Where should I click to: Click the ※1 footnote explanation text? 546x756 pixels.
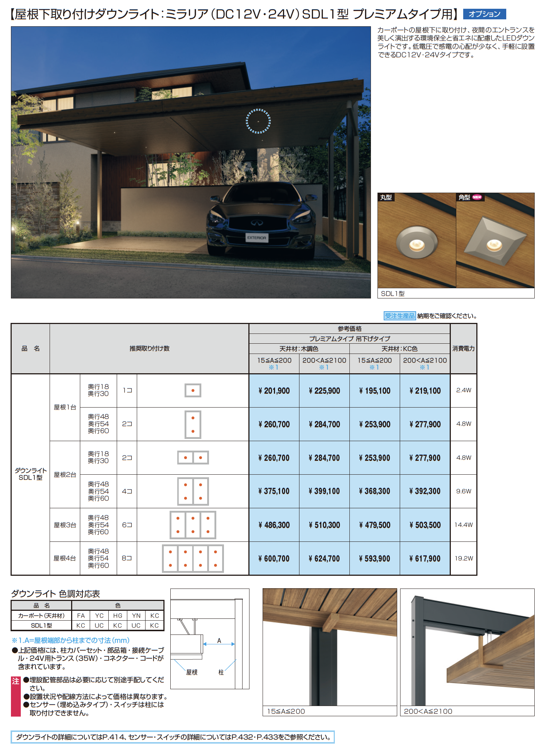(71, 640)
